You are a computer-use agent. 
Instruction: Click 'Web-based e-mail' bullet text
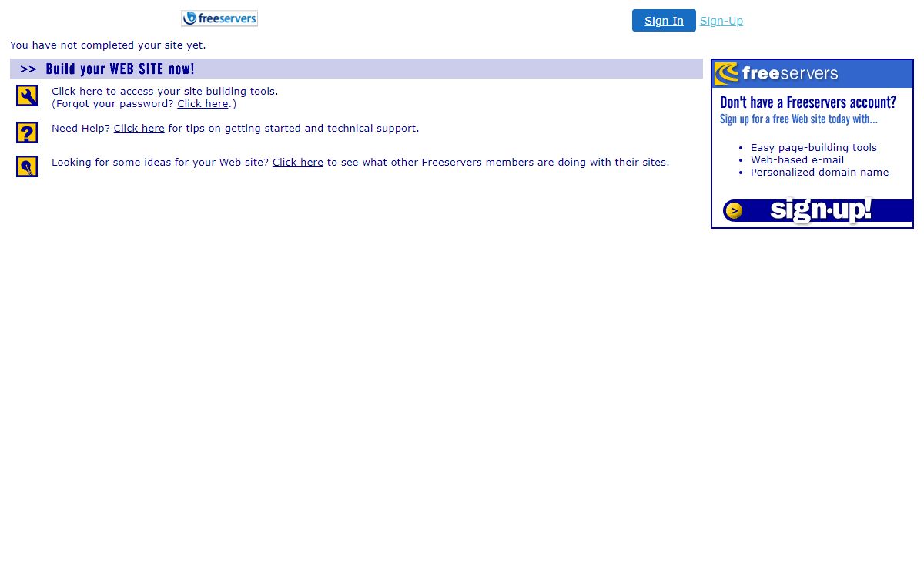point(797,159)
